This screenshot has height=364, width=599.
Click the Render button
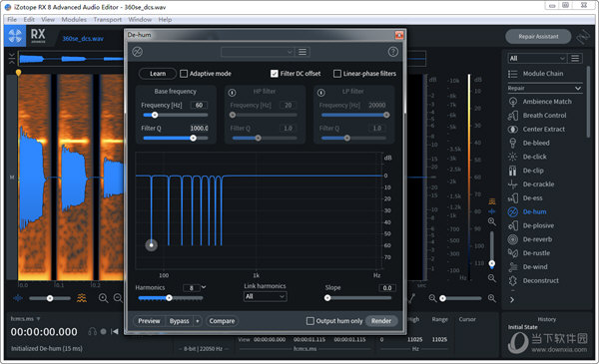pos(381,321)
